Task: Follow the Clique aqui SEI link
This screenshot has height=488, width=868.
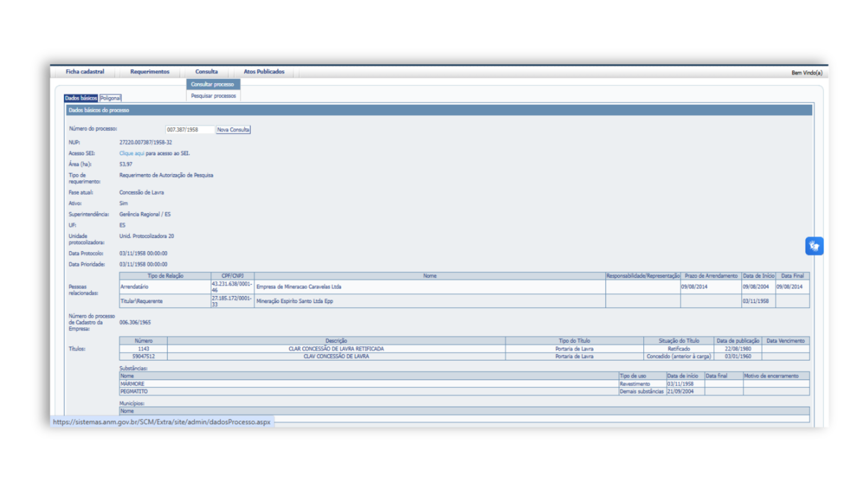Action: (x=132, y=153)
